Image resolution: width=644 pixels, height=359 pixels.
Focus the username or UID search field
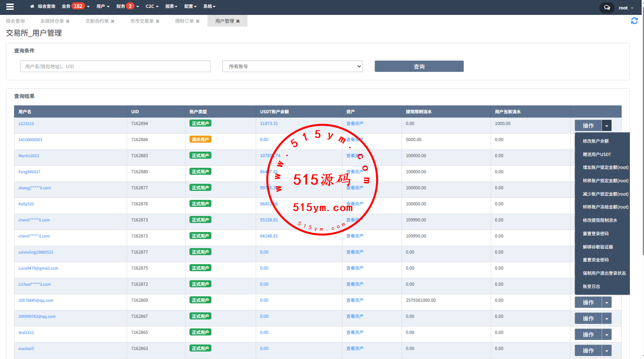(x=115, y=66)
